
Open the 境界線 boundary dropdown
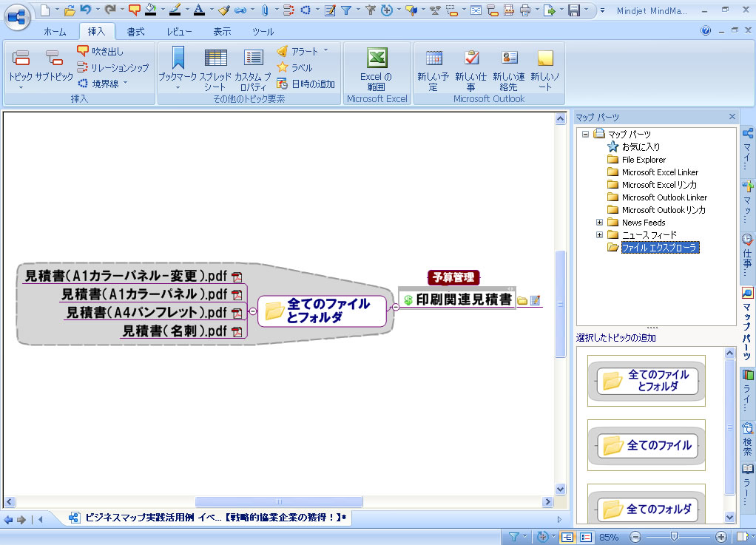(x=125, y=84)
